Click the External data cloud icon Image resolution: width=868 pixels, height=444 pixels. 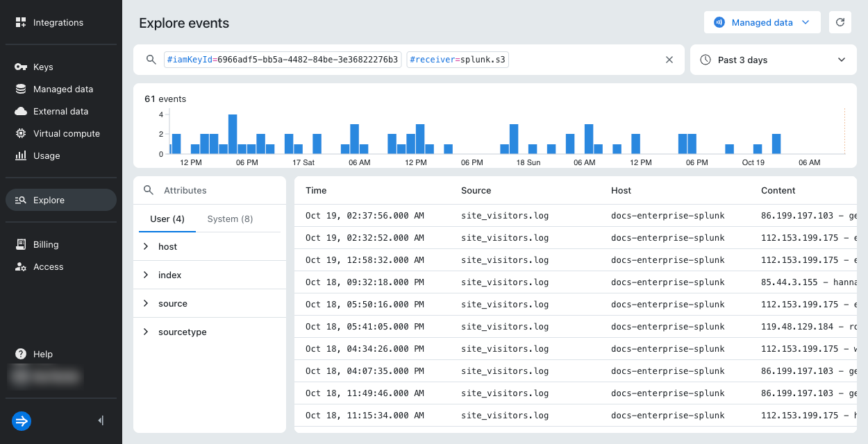tap(21, 111)
